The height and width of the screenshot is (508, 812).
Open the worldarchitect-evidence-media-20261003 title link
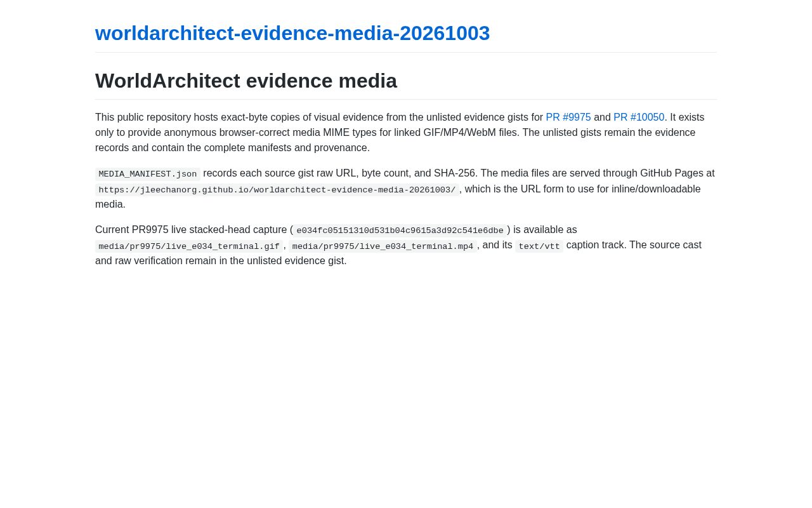[x=292, y=33]
